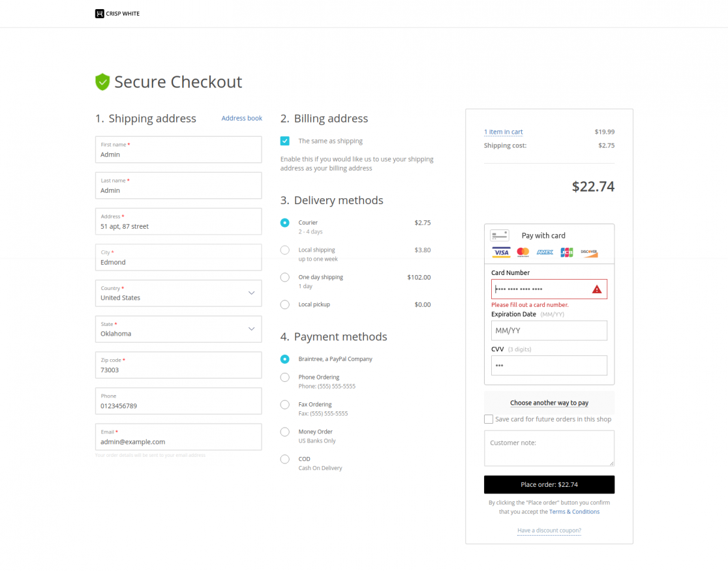Click the Visa card icon
The height and width of the screenshot is (571, 728).
click(x=501, y=252)
